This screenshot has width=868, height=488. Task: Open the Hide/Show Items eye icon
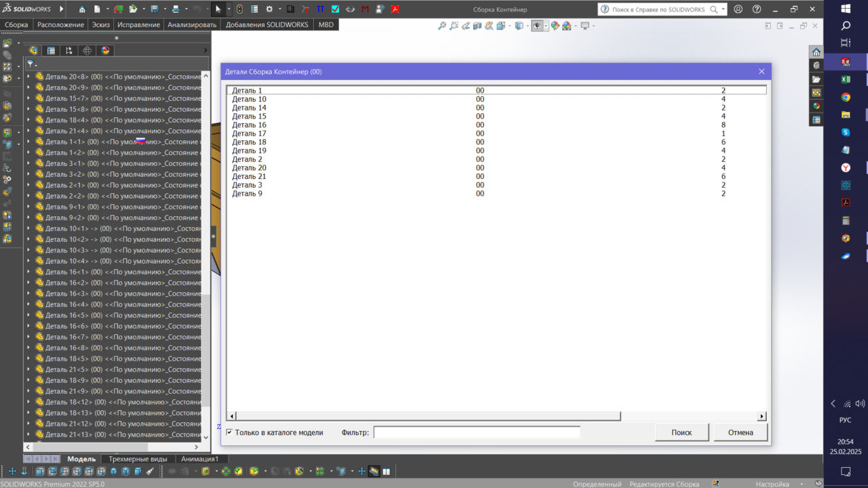click(x=537, y=26)
